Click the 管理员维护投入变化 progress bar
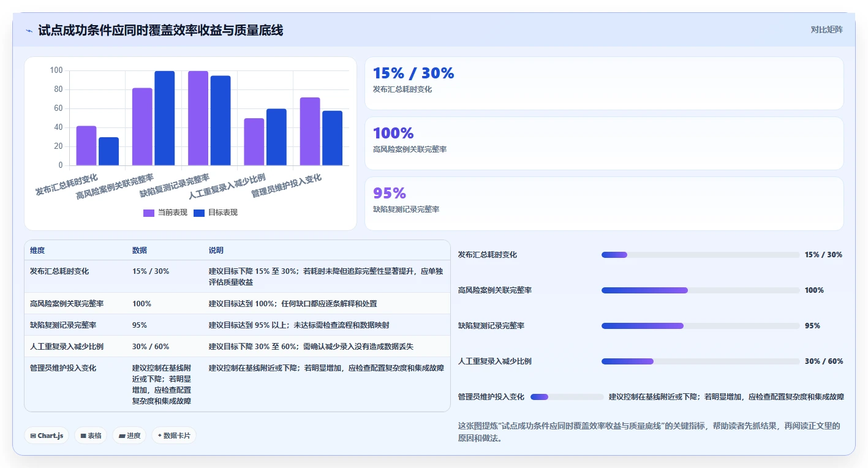The height and width of the screenshot is (468, 868). point(567,397)
